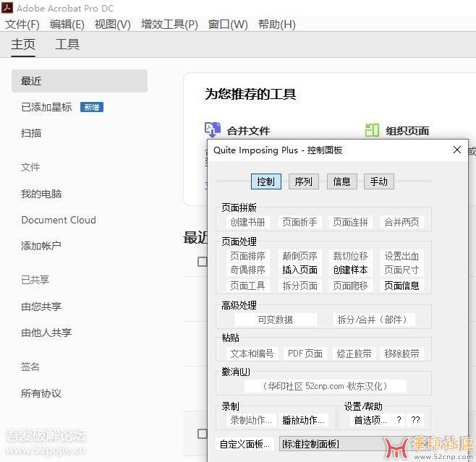Open 页面信息 in page processing
The image size is (476, 462).
(401, 286)
